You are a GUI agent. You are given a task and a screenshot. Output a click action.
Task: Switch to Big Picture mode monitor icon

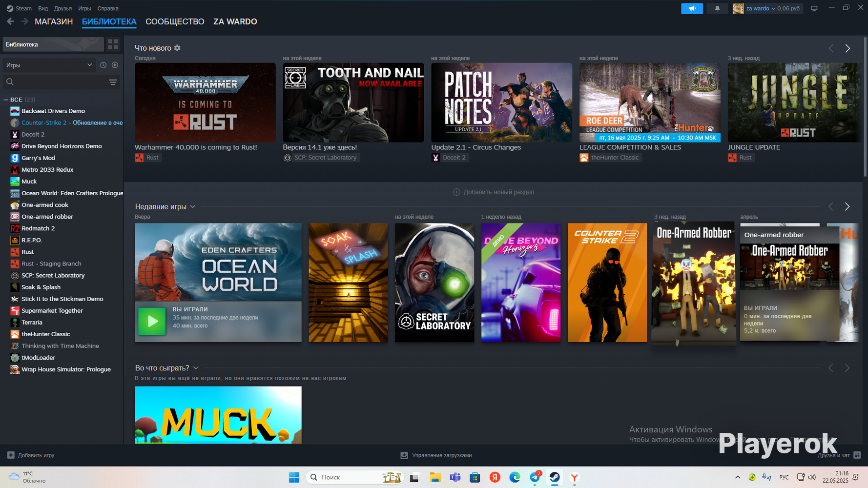point(814,8)
